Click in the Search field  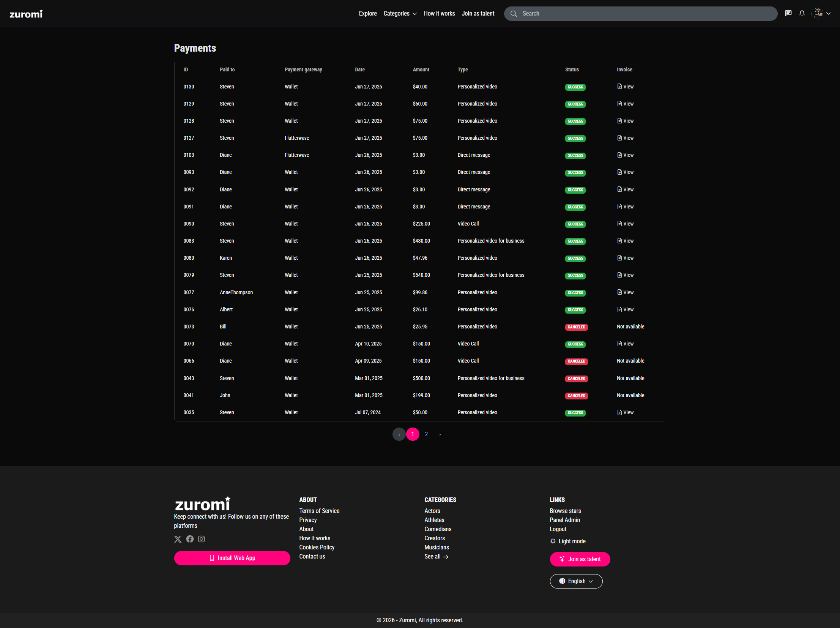coord(646,13)
